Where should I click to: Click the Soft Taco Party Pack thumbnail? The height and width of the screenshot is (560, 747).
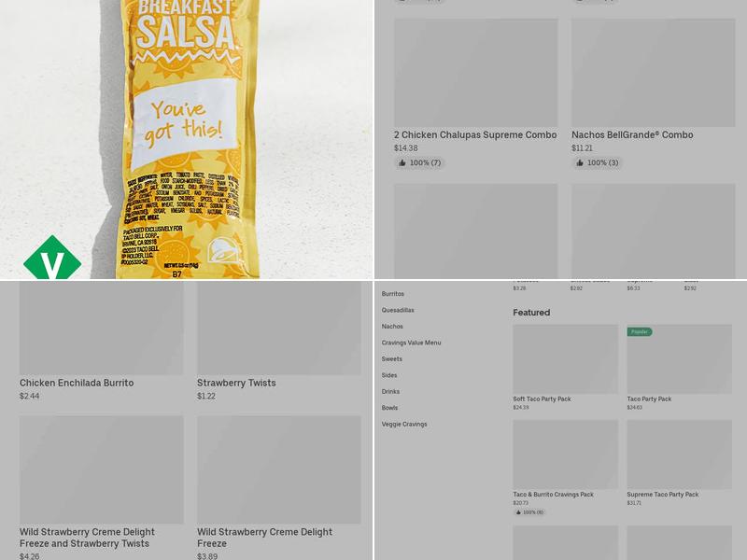pyautogui.click(x=566, y=359)
